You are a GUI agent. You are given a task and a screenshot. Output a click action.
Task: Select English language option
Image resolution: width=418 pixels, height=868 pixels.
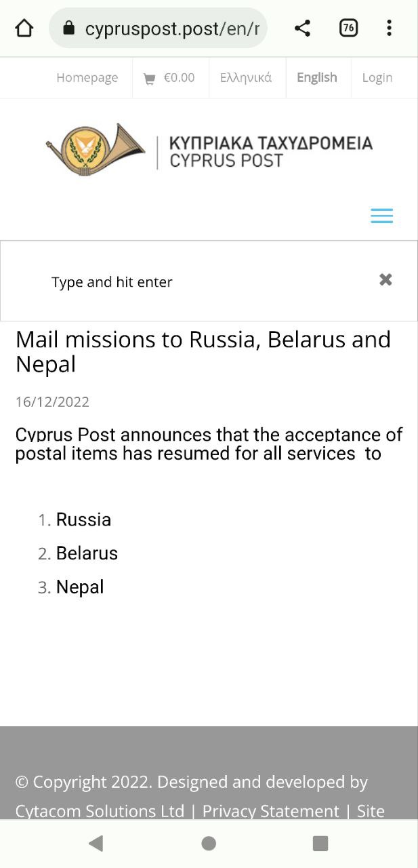316,78
